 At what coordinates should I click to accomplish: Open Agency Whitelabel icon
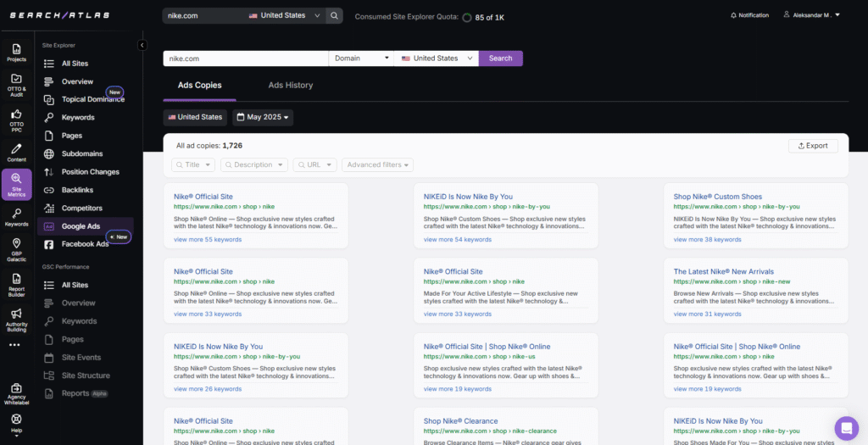point(17,393)
